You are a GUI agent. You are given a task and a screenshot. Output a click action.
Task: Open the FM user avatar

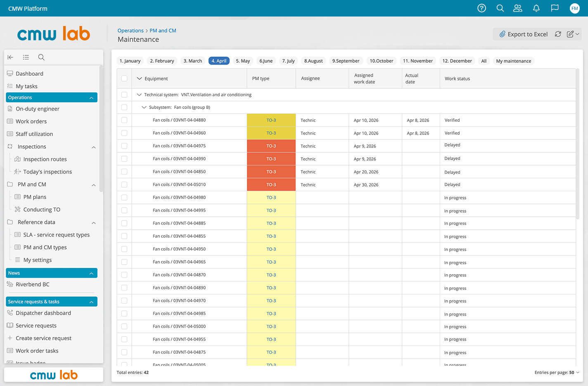(575, 8)
